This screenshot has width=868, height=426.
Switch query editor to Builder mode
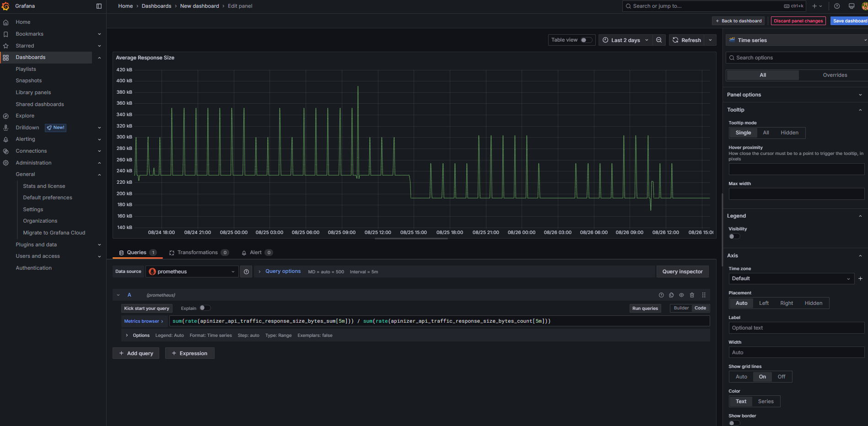(681, 309)
